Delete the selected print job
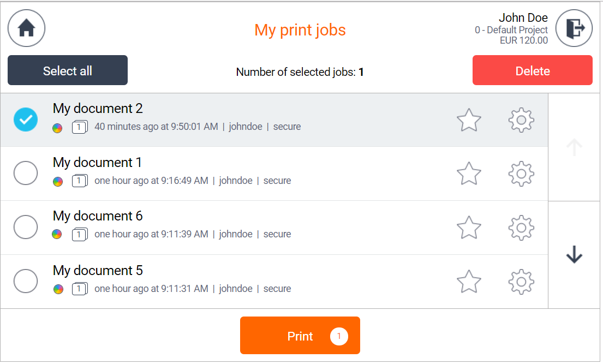 [532, 70]
